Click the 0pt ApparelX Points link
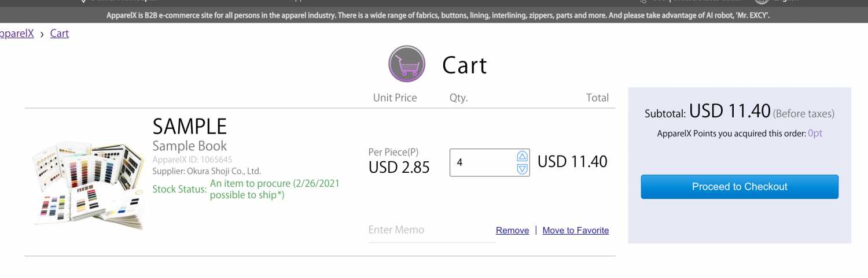The height and width of the screenshot is (278, 868). (815, 134)
